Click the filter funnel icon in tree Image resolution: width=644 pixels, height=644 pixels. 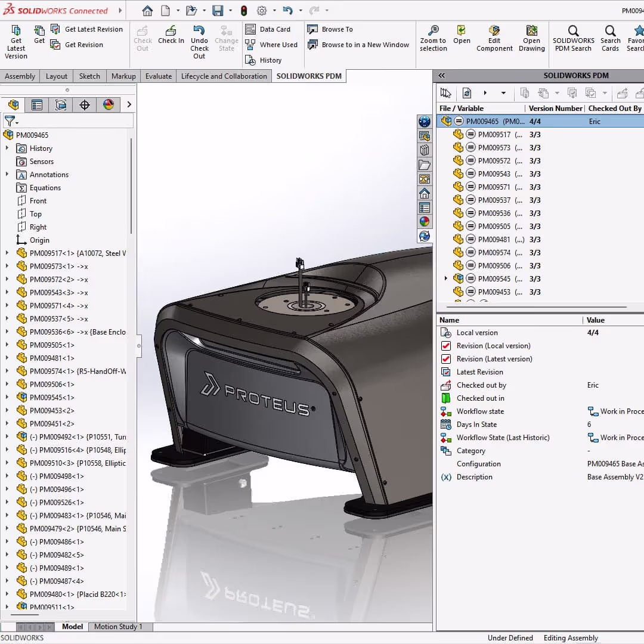coord(10,120)
